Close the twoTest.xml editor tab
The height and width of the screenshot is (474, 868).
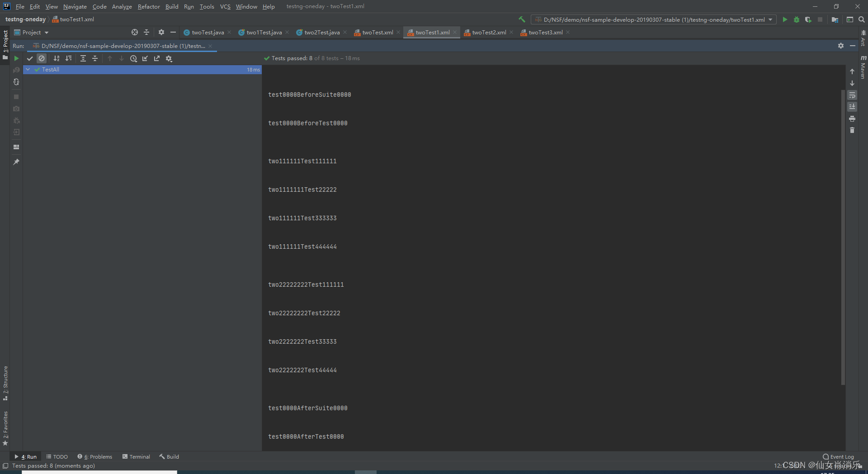point(398,32)
